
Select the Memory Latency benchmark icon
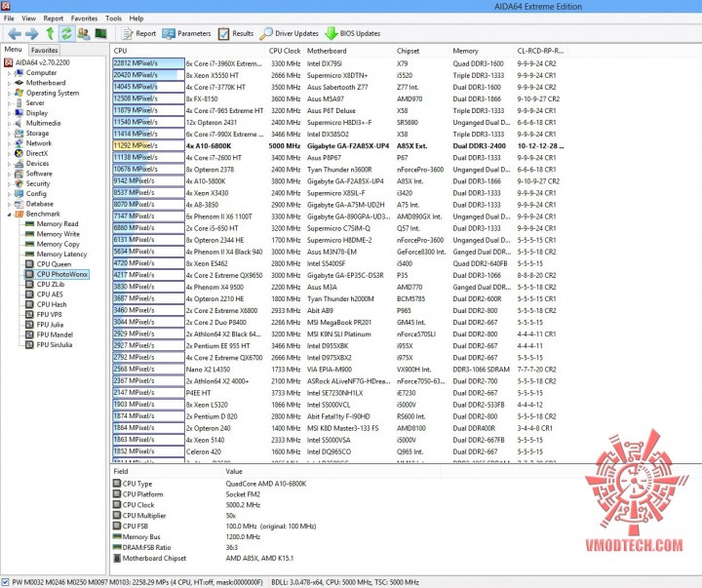pos(29,254)
